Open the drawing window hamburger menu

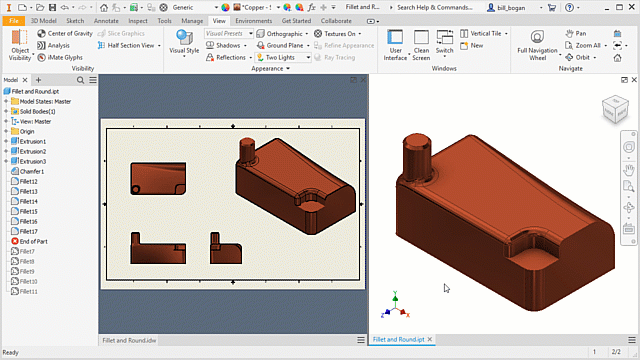click(361, 340)
